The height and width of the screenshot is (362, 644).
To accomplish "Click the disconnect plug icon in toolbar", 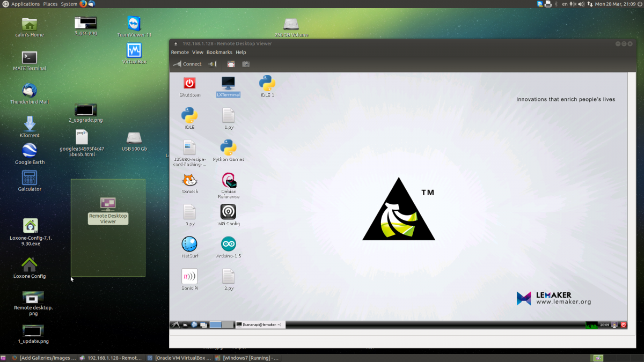I will [213, 64].
